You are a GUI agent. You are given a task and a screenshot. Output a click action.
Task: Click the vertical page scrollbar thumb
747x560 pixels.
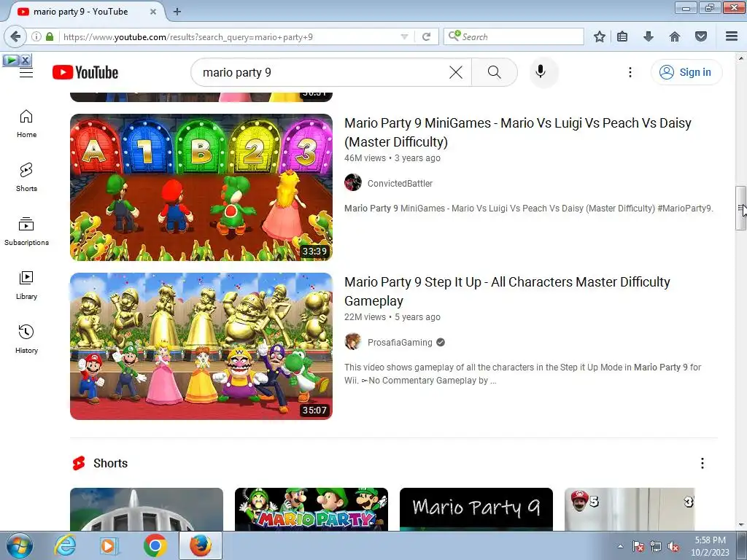pos(741,208)
